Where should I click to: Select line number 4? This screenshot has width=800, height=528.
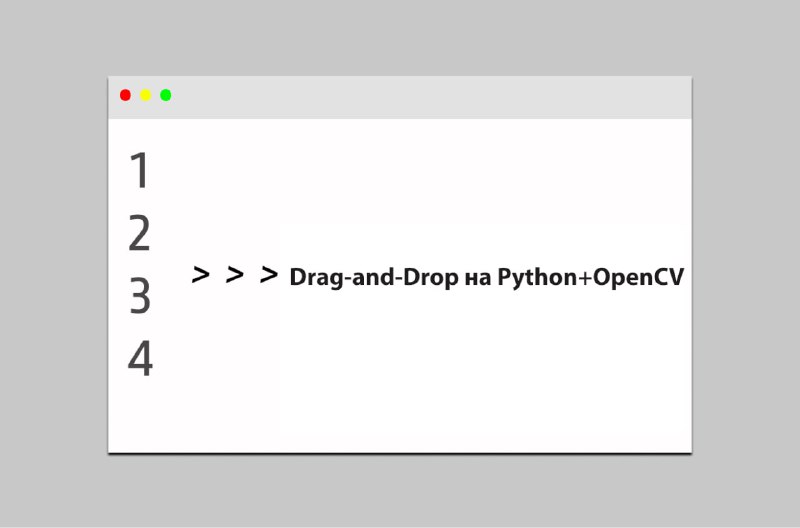coord(140,359)
